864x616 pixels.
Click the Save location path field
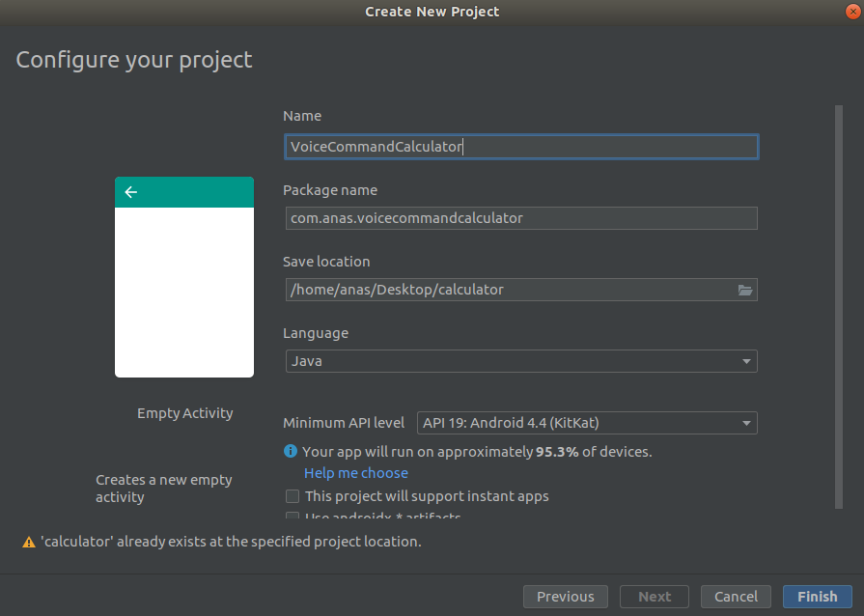click(511, 290)
